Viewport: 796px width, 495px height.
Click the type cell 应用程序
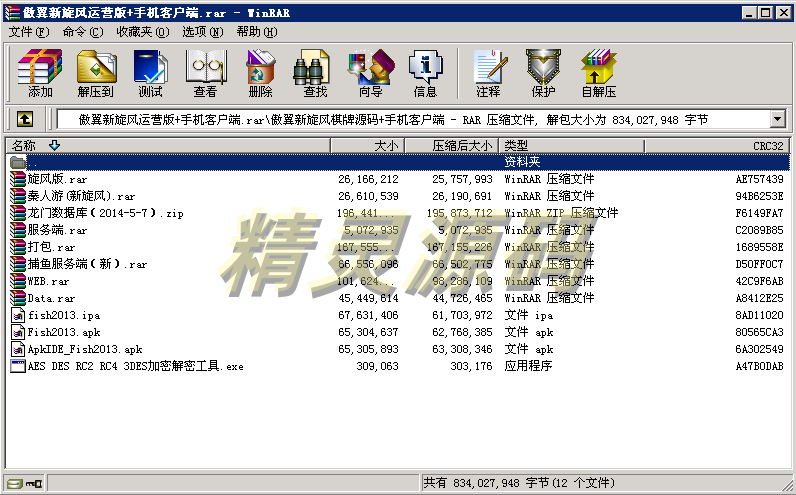pyautogui.click(x=528, y=366)
